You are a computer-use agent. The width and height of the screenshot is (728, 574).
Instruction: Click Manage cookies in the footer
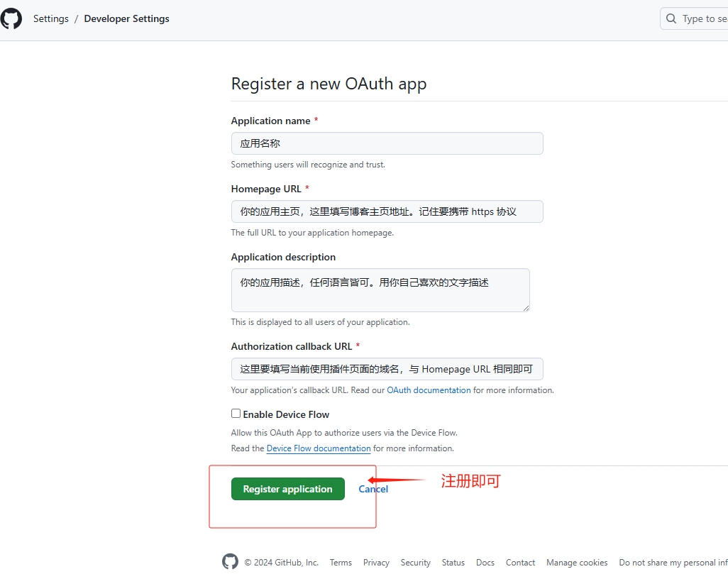[x=577, y=563]
